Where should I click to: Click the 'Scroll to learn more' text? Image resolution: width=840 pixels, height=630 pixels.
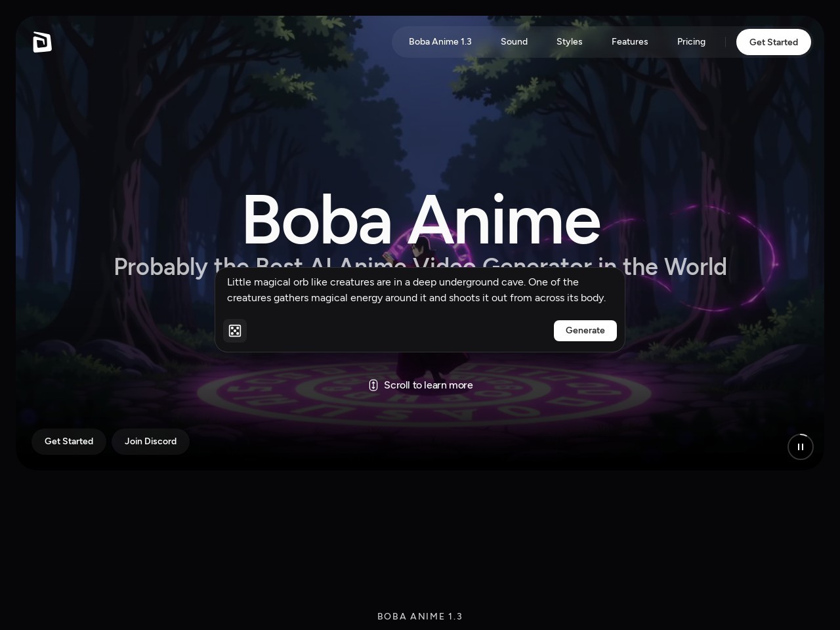tap(429, 385)
